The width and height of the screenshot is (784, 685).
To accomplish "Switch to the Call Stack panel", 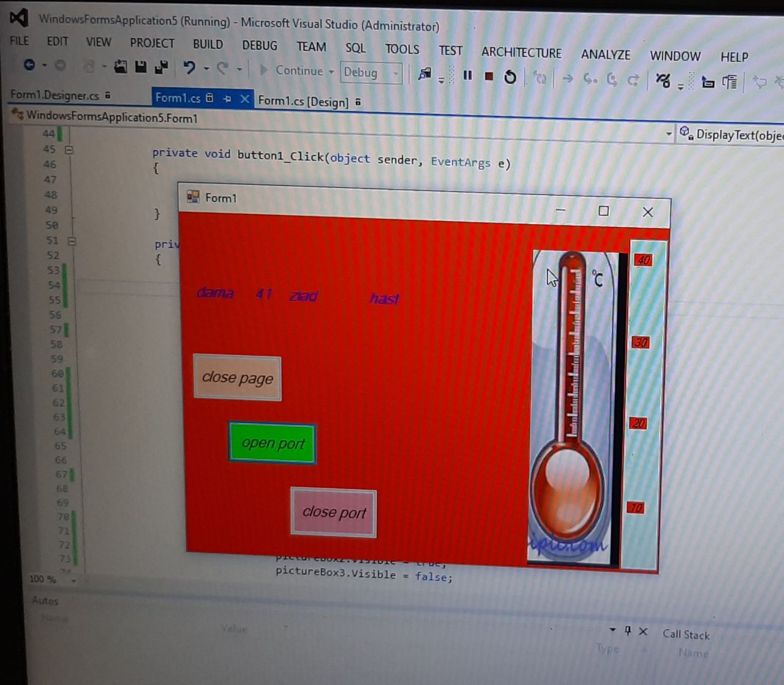I will (x=686, y=634).
